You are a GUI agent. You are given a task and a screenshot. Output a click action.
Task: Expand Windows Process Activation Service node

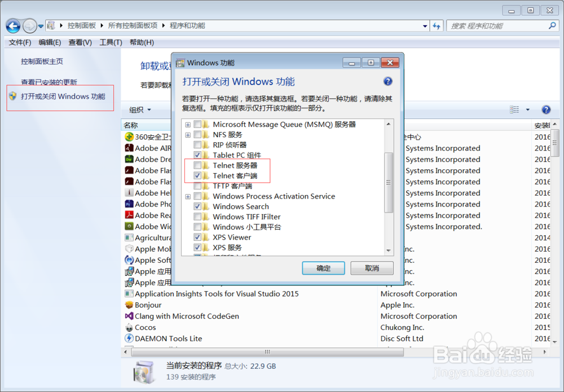click(188, 197)
